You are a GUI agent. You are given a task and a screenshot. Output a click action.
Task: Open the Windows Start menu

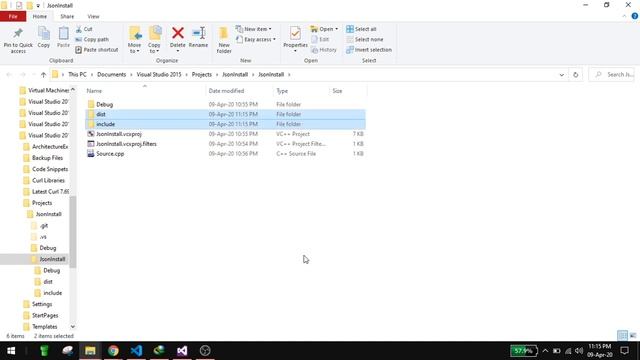[x=11, y=351]
